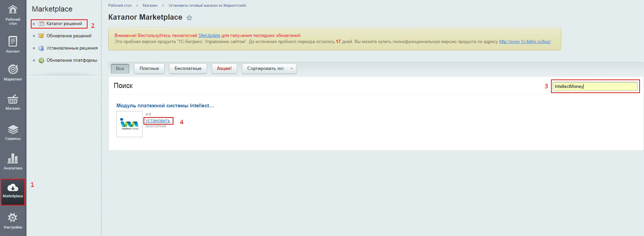
Task: Open Обновление платформы menu item
Action: click(72, 60)
